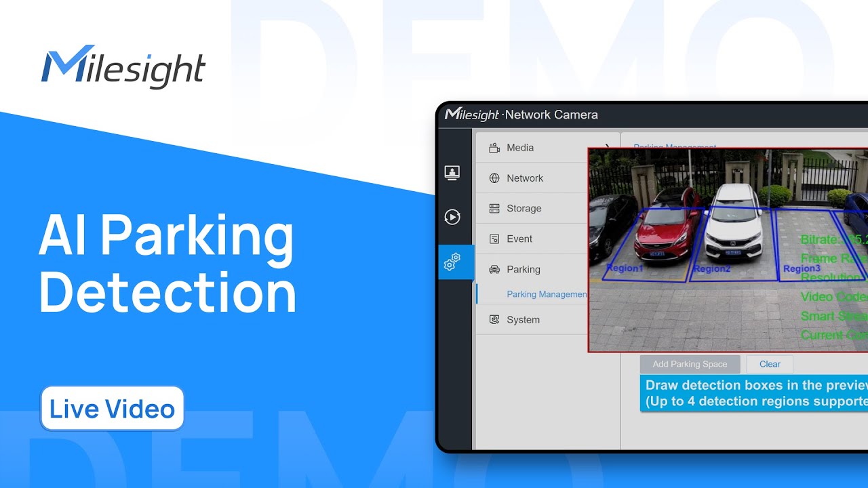Open the Playback icon in sidebar
Screen dimensions: 868x488
(x=452, y=217)
